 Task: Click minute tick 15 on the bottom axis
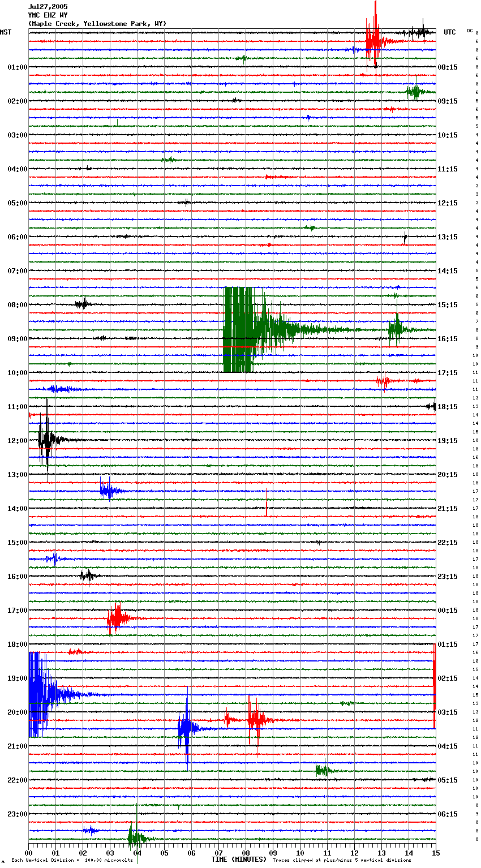[435, 852]
